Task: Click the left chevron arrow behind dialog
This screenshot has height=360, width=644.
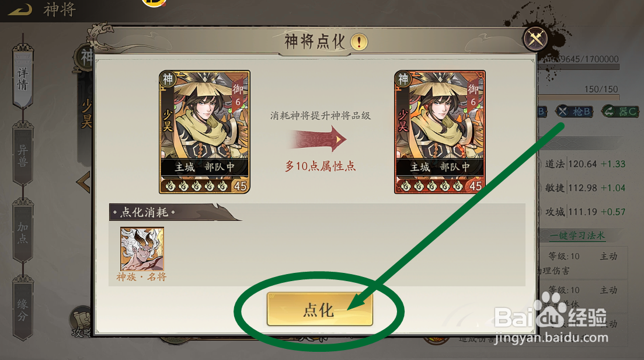Action: coord(84,182)
